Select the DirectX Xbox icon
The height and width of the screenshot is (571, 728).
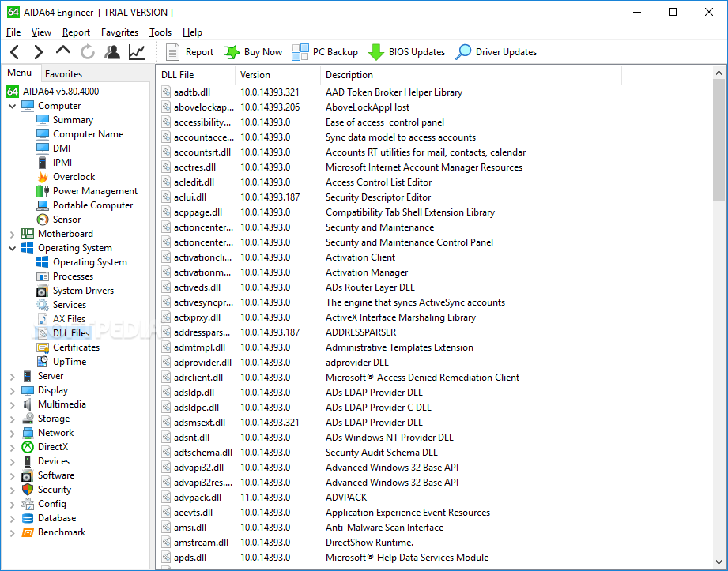coord(28,447)
